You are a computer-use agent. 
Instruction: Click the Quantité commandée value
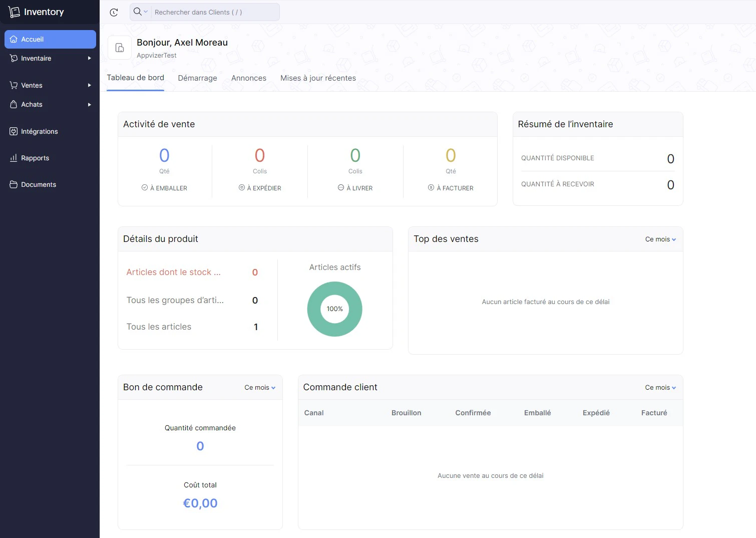point(200,446)
